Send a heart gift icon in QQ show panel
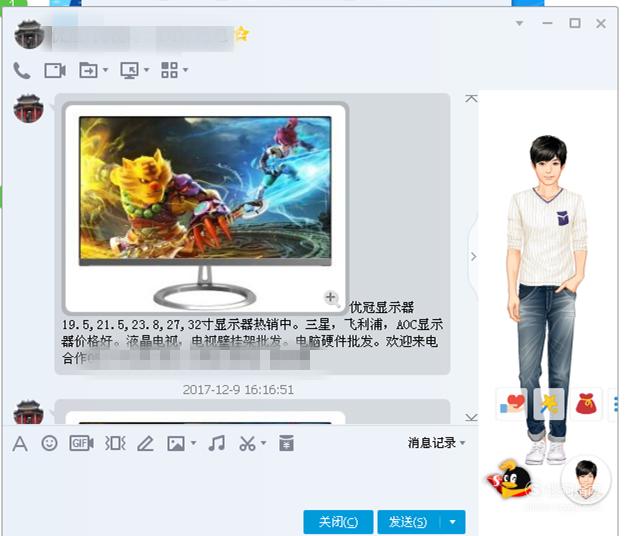625x536 pixels. click(x=511, y=404)
